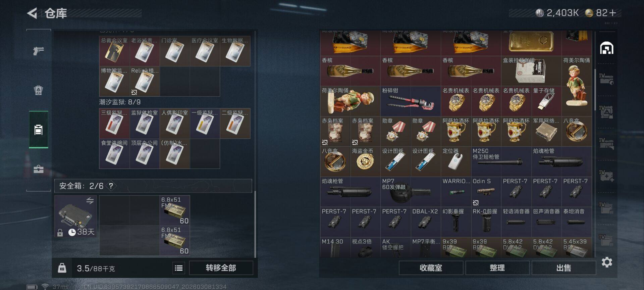The width and height of the screenshot is (644, 290).
Task: Click 出售 sell button
Action: pyautogui.click(x=564, y=268)
